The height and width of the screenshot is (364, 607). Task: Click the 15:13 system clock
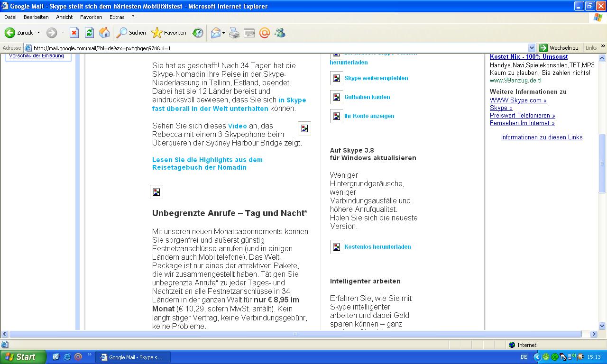pos(594,357)
